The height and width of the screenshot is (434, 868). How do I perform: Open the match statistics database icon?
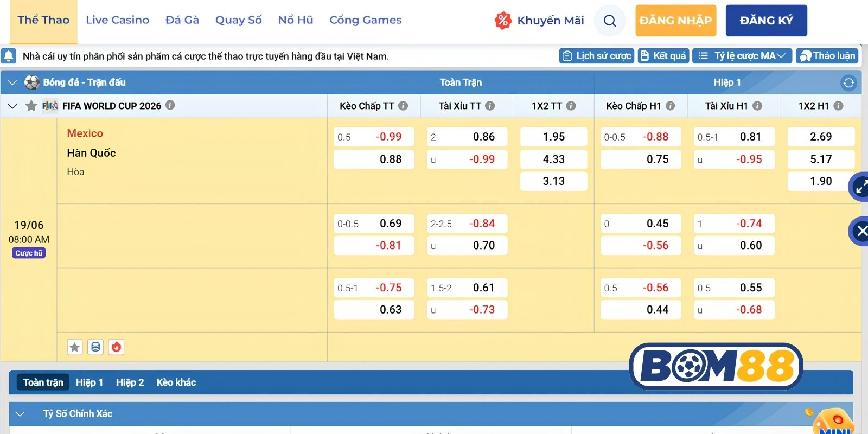(x=95, y=347)
